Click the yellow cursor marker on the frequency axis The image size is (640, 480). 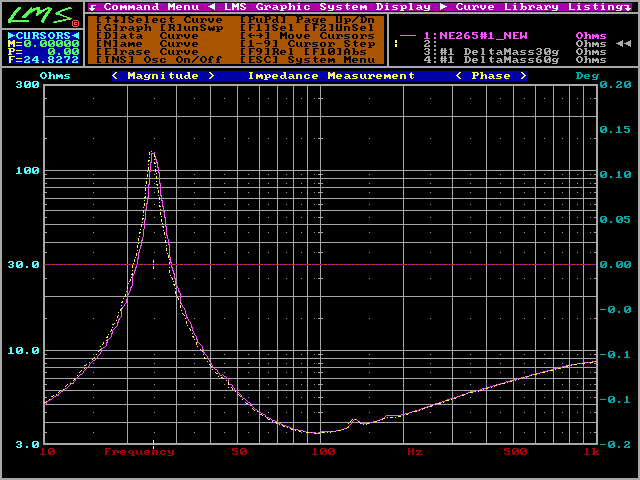(x=153, y=444)
